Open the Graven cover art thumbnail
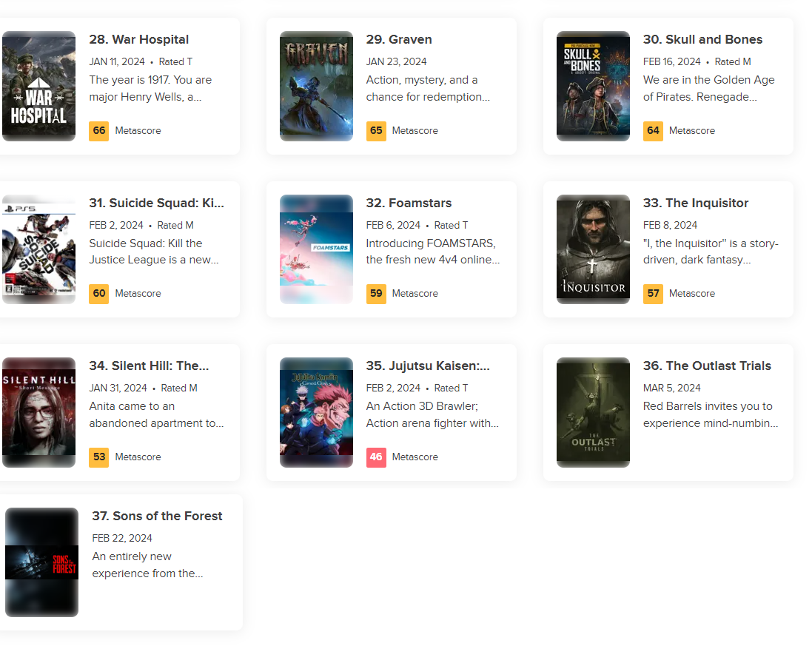812x646 pixels. pyautogui.click(x=316, y=86)
